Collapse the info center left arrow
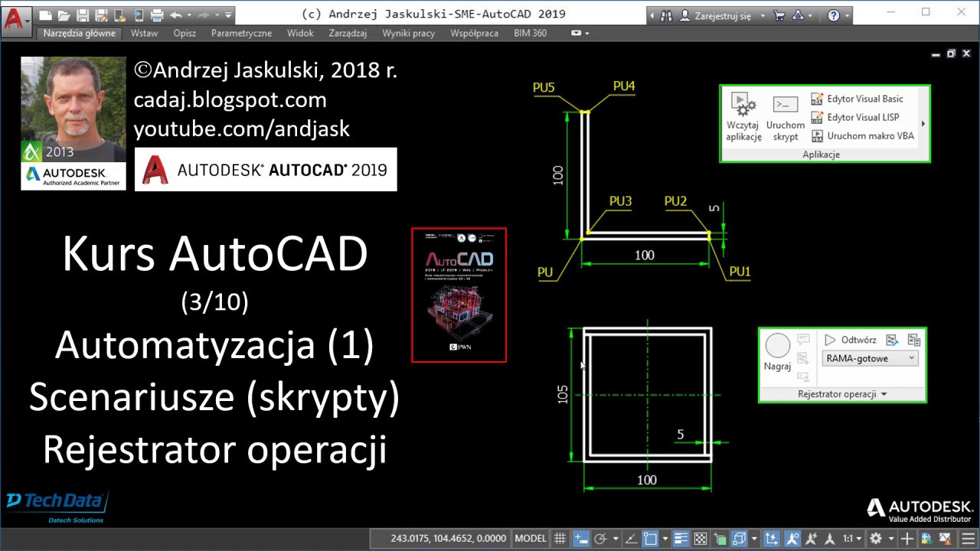The width and height of the screenshot is (980, 551). click(652, 15)
